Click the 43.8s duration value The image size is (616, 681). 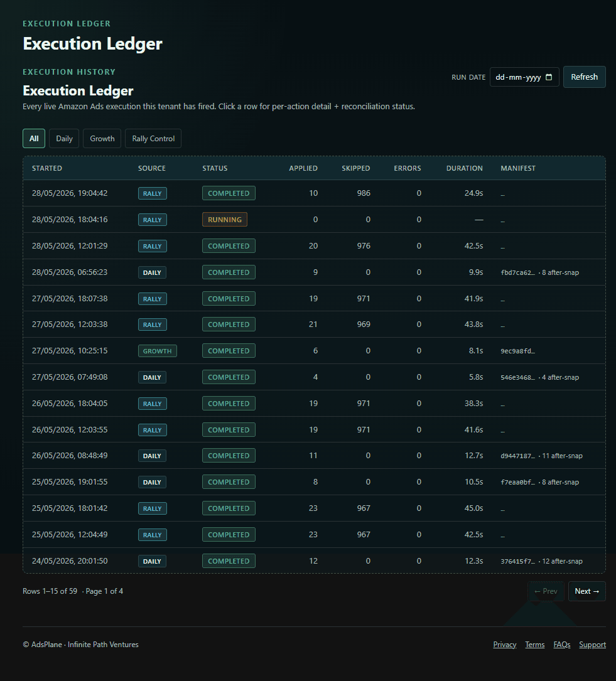coord(473,324)
